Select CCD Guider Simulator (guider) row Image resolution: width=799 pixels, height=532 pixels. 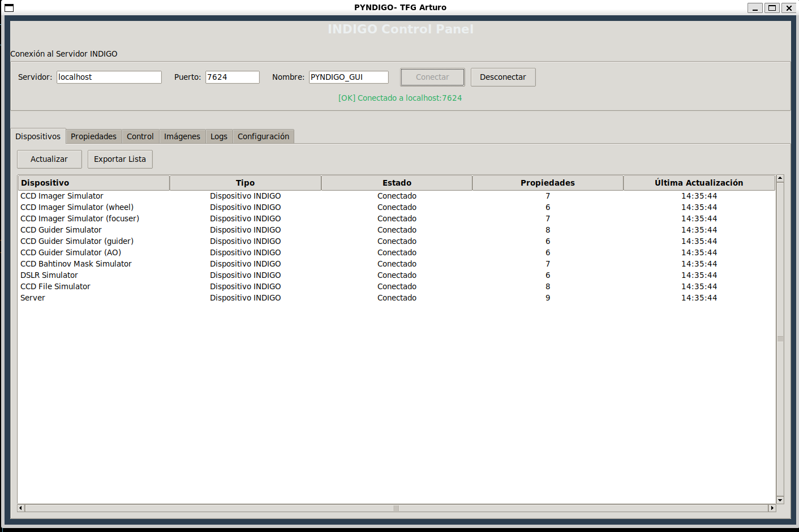point(397,241)
